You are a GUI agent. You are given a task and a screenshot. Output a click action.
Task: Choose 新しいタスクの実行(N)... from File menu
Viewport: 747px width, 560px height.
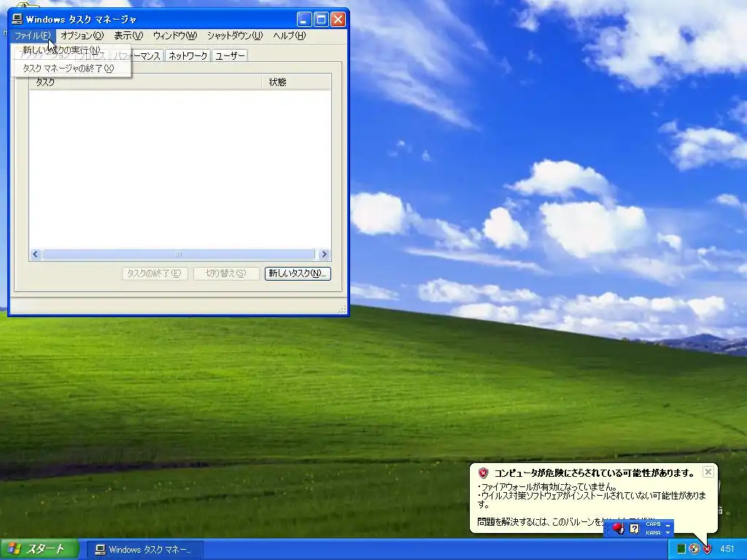71,50
